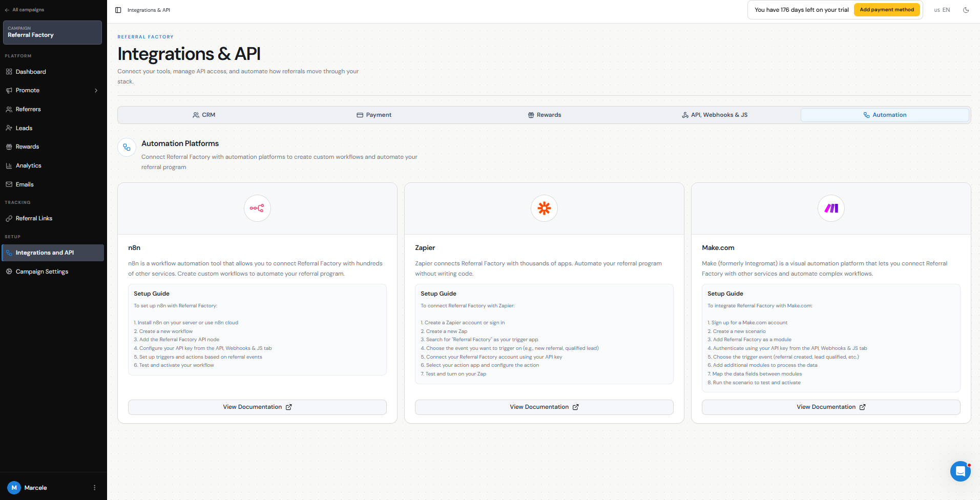Open the Analytics section

pyautogui.click(x=52, y=165)
